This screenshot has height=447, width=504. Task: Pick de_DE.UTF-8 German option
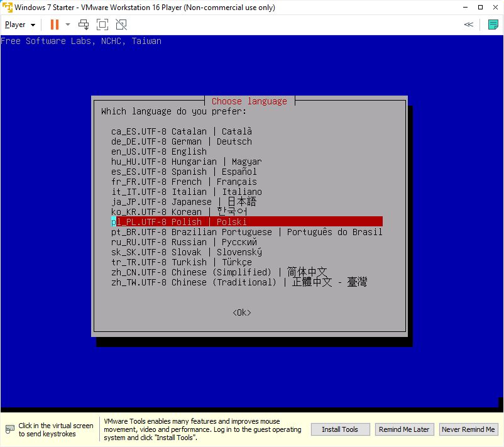[182, 141]
